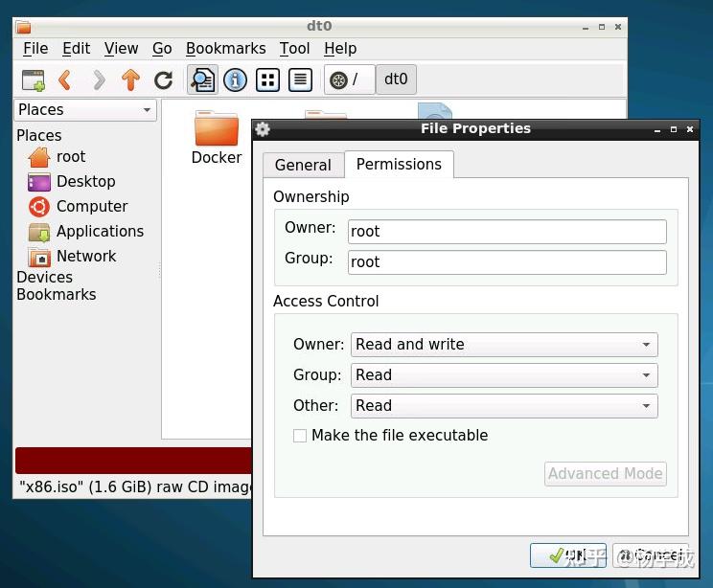Select Network in Places sidebar
The width and height of the screenshot is (713, 588).
click(72, 257)
